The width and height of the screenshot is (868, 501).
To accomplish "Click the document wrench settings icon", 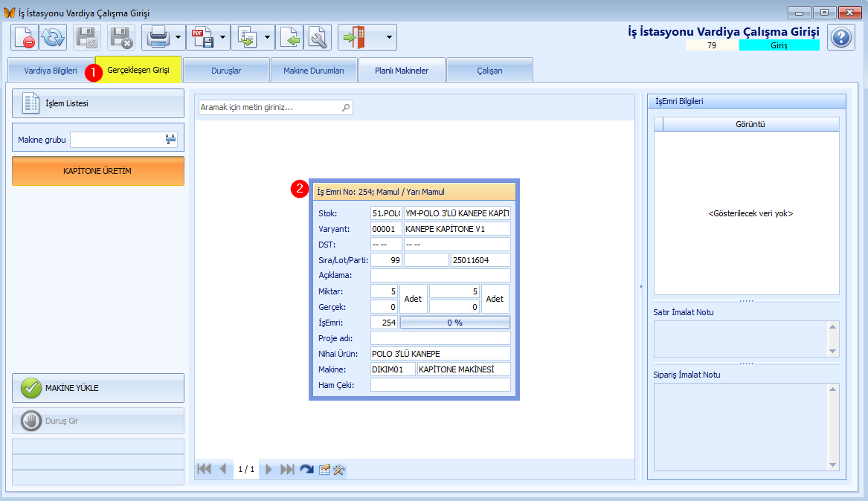I will 318,38.
